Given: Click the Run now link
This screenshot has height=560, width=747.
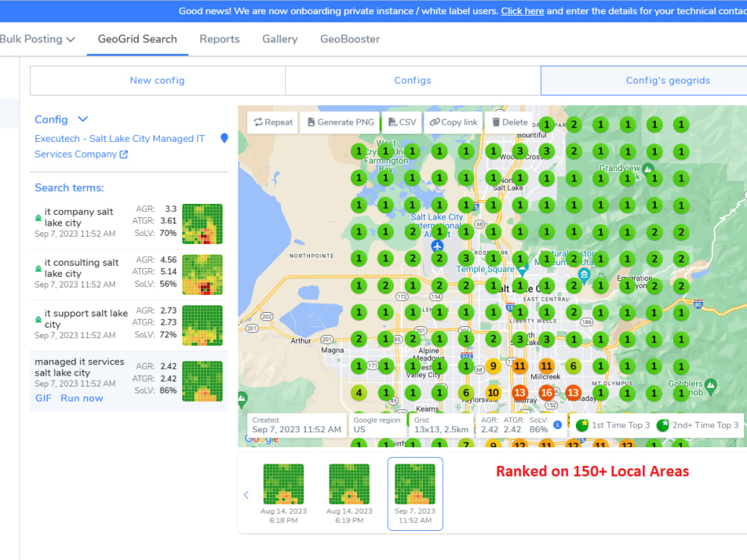Looking at the screenshot, I should [x=81, y=398].
